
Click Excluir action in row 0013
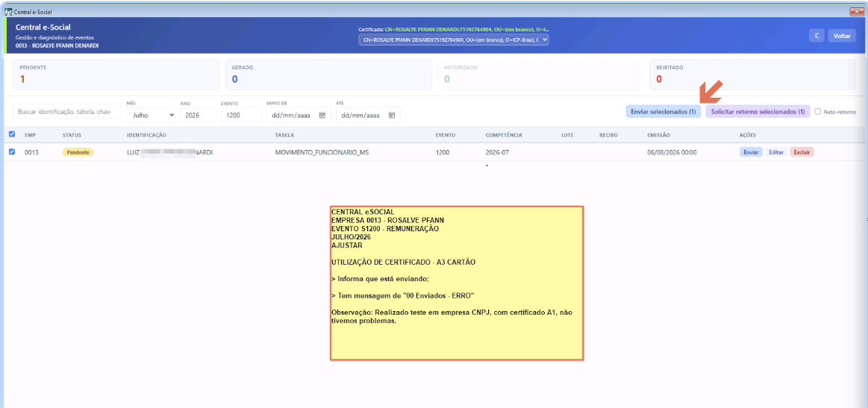(802, 152)
